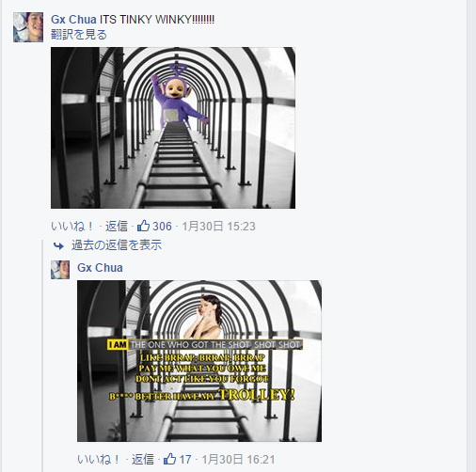Click the reply arrow icon before 過去の返信を表示

coord(58,245)
